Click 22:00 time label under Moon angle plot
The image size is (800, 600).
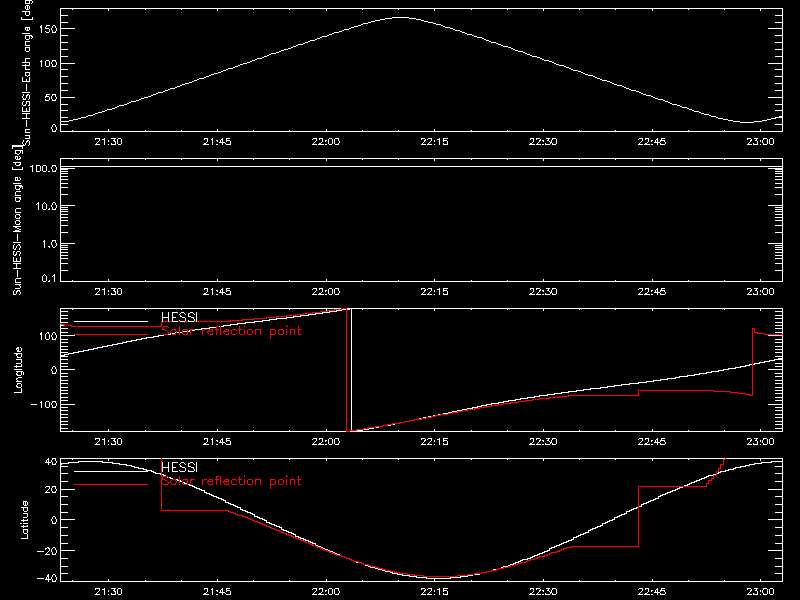click(x=326, y=292)
